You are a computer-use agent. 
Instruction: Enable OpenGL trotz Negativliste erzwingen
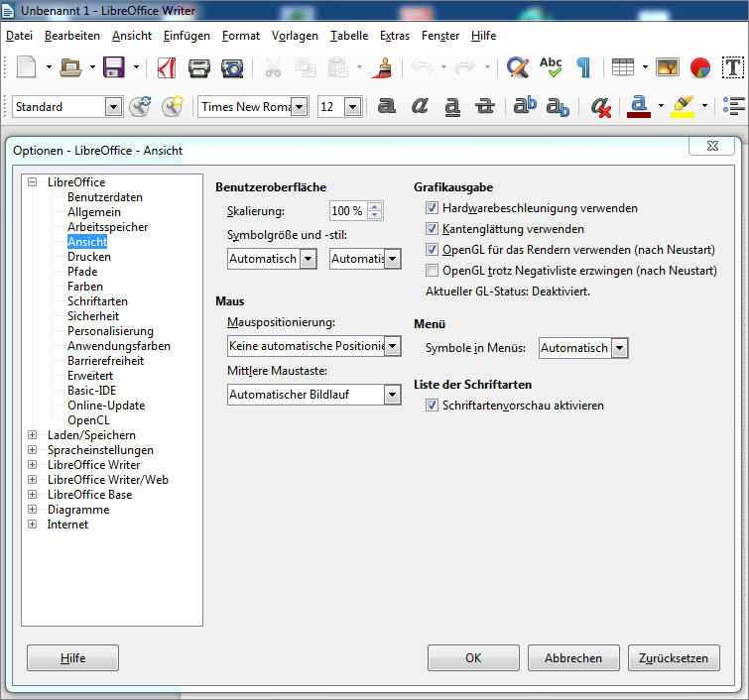click(x=432, y=271)
